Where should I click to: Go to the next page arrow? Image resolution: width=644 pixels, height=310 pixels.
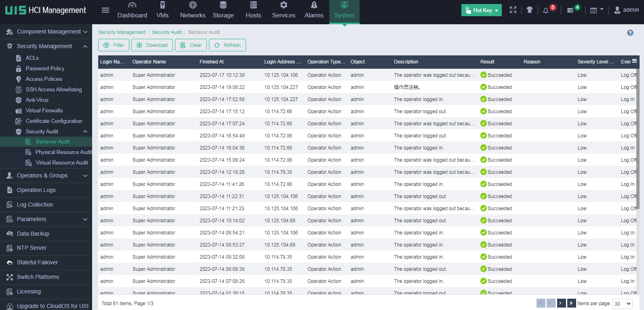pos(561,303)
